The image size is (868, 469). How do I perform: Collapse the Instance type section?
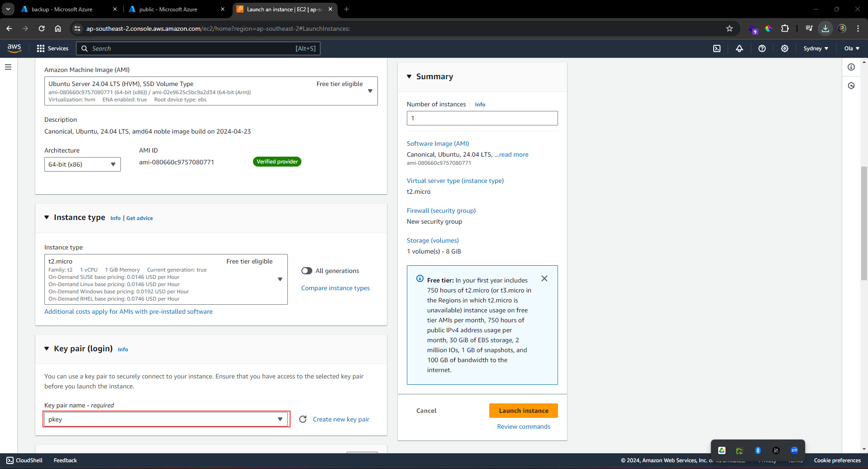(x=47, y=217)
